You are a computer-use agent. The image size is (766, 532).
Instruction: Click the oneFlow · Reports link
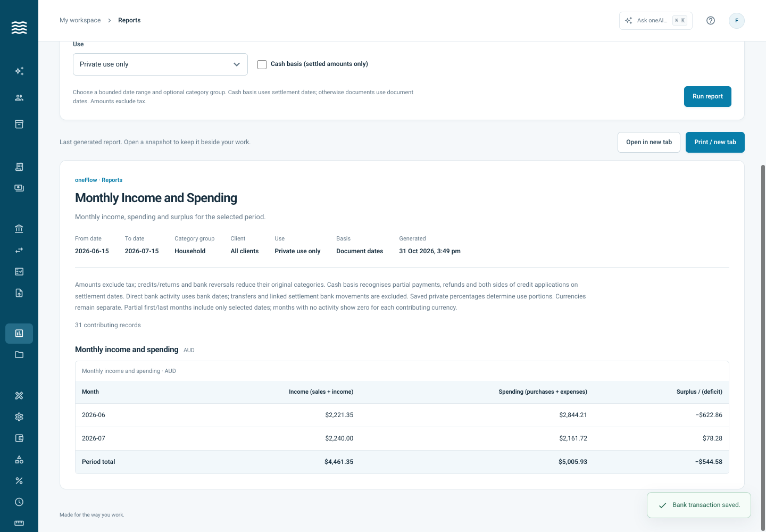[x=98, y=180]
